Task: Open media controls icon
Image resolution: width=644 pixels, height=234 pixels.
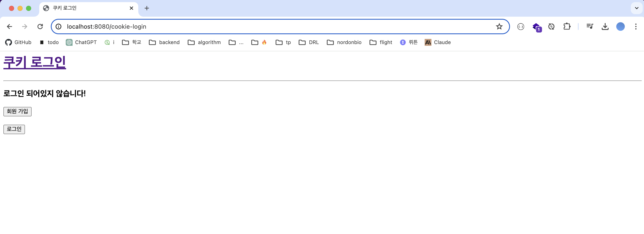Action: click(x=590, y=27)
